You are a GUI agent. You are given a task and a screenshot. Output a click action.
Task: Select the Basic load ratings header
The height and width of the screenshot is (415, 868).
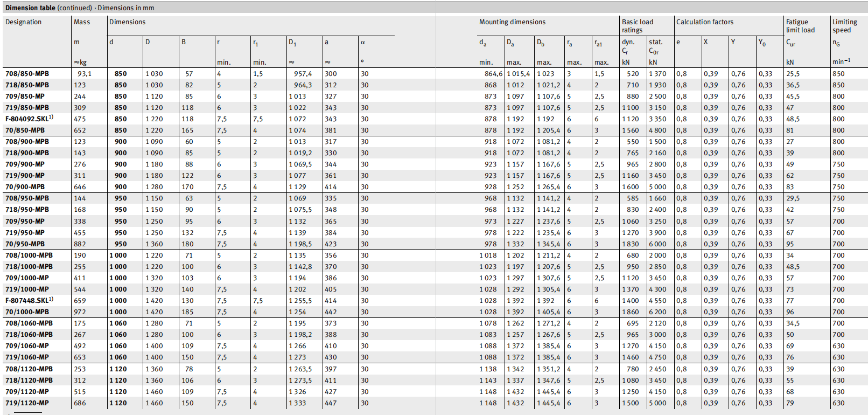pos(638,26)
